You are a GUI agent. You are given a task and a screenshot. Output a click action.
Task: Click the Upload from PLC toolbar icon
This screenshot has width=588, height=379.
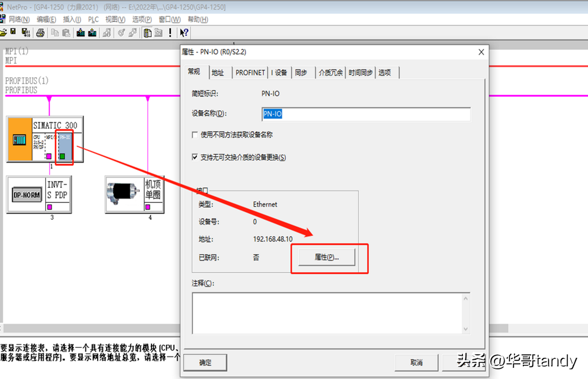[x=92, y=33]
